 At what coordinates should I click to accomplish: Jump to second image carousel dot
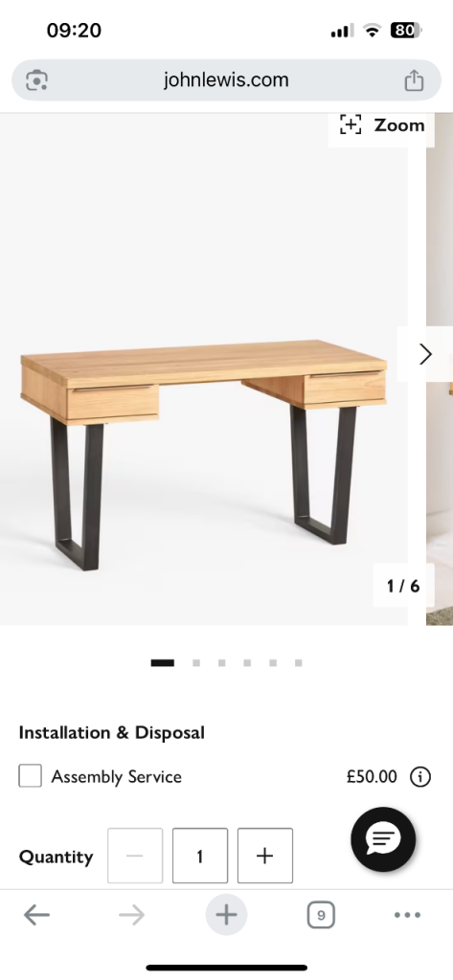[x=196, y=662]
